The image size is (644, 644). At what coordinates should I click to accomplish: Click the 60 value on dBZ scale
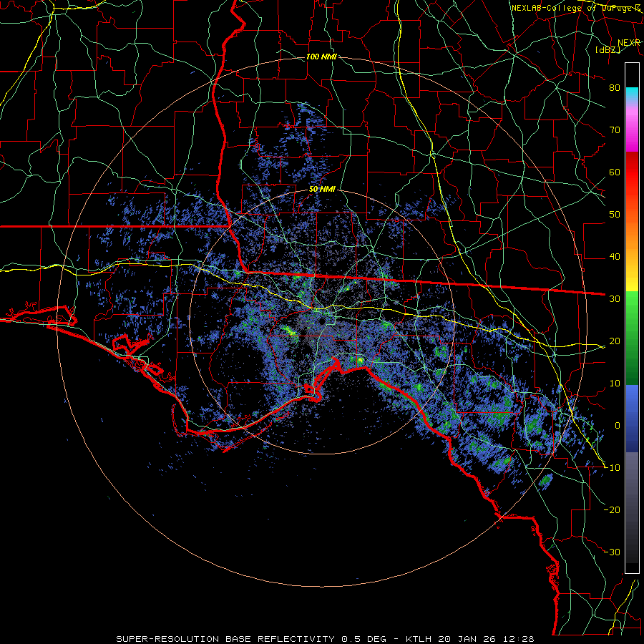(615, 172)
